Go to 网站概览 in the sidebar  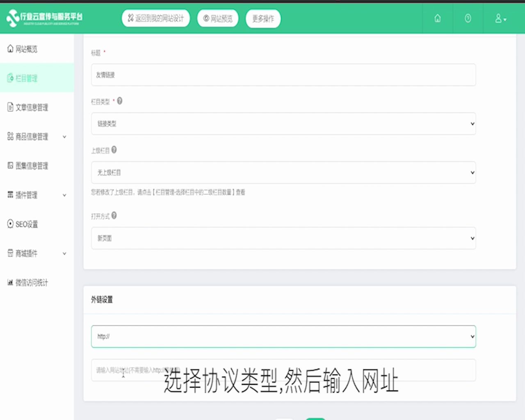pyautogui.click(x=37, y=49)
